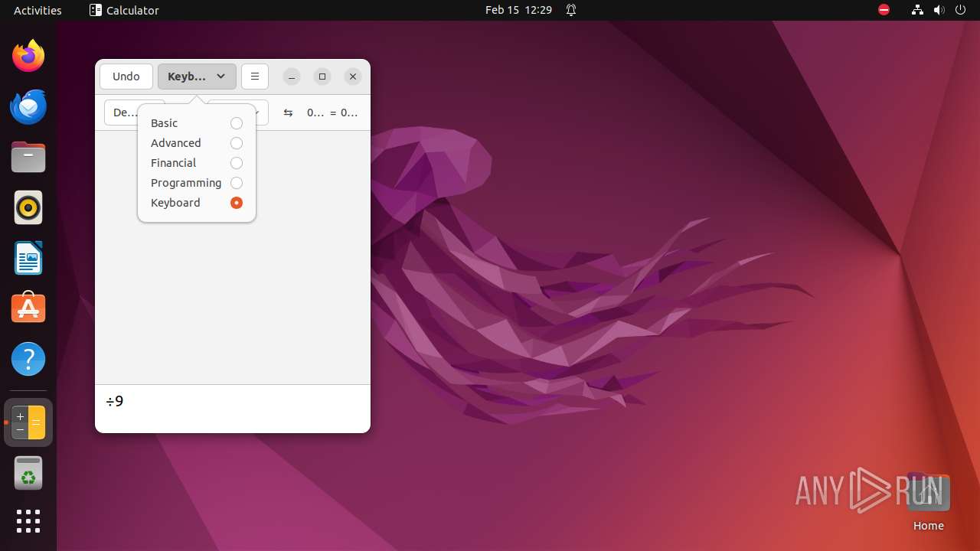Open the Trash from dock
The image size is (980, 551).
point(28,473)
